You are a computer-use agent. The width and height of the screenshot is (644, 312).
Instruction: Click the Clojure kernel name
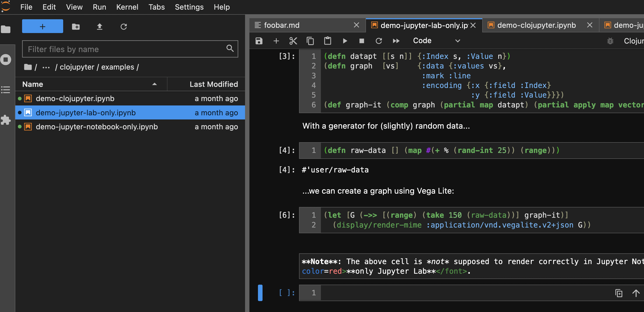pyautogui.click(x=634, y=41)
